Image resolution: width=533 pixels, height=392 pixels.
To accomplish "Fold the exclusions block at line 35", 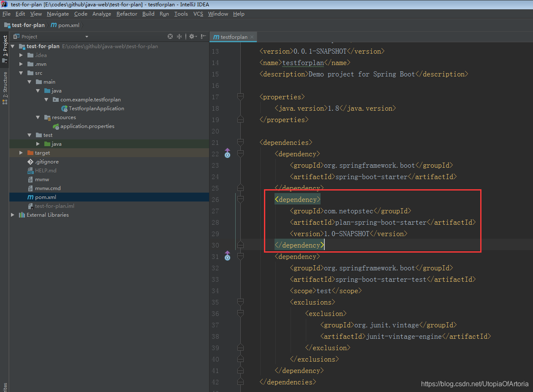I will click(240, 302).
